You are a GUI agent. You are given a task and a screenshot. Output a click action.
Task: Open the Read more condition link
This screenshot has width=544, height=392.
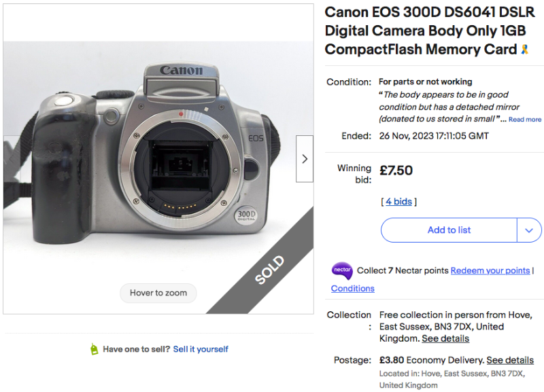point(525,120)
